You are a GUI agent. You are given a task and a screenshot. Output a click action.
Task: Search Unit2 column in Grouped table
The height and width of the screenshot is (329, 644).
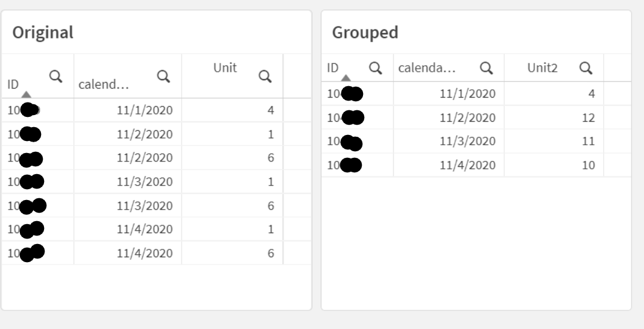(585, 68)
